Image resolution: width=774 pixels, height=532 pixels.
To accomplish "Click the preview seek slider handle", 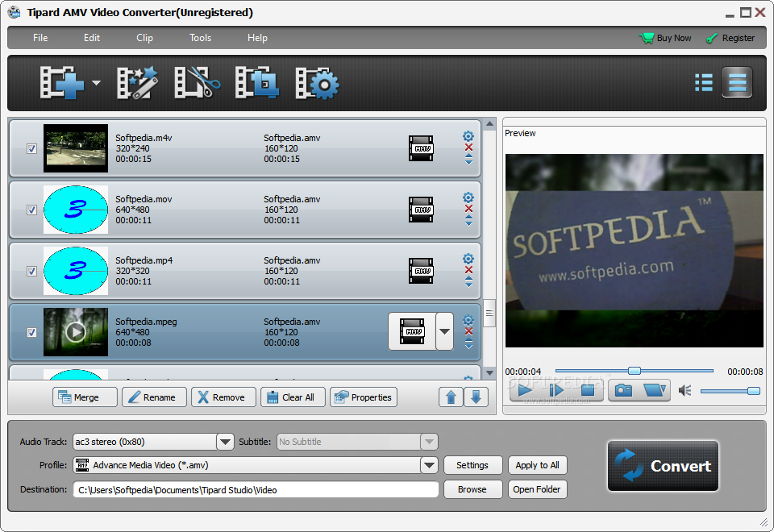I will point(635,371).
